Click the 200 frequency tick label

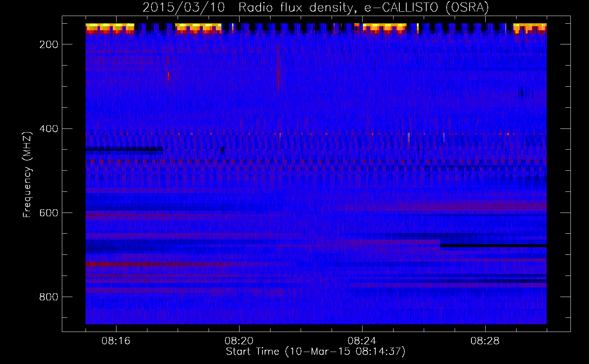(49, 44)
